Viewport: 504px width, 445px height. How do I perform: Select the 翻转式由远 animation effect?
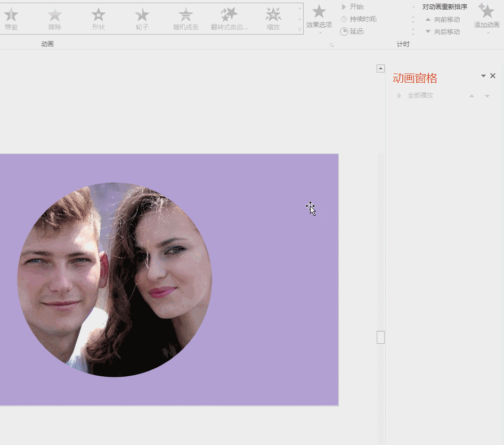point(229,19)
